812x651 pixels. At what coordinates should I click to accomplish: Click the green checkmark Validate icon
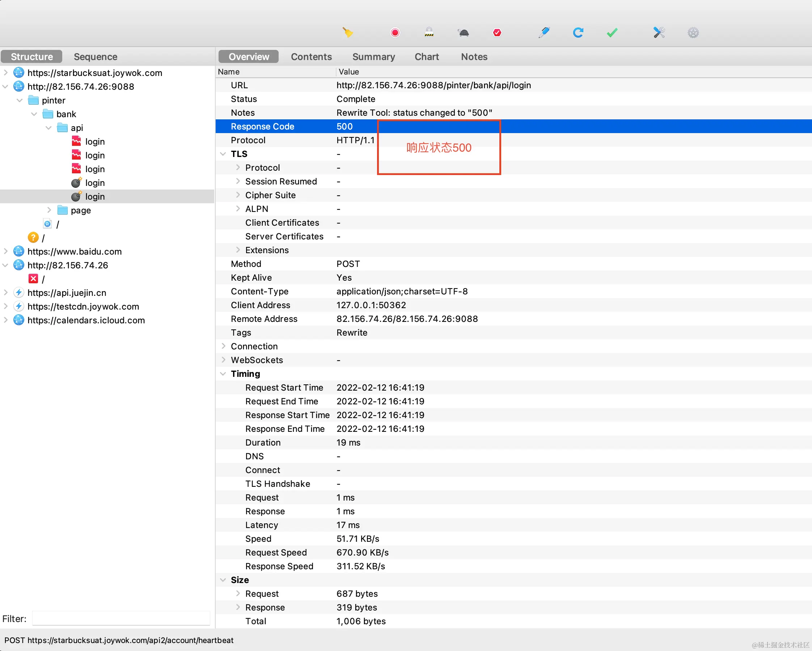(612, 33)
